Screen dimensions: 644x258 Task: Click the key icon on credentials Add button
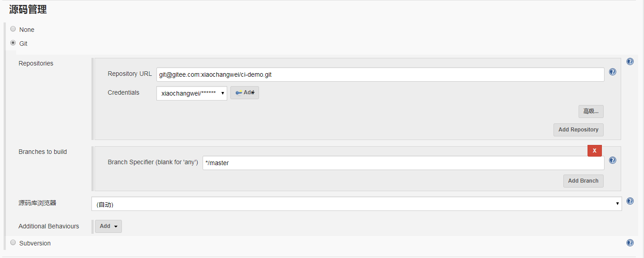click(x=238, y=92)
